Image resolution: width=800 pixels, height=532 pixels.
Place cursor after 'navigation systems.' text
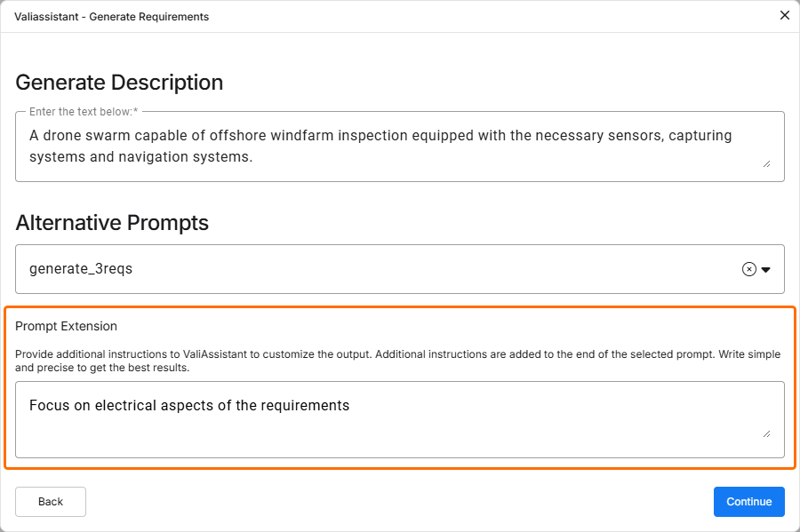click(x=255, y=157)
